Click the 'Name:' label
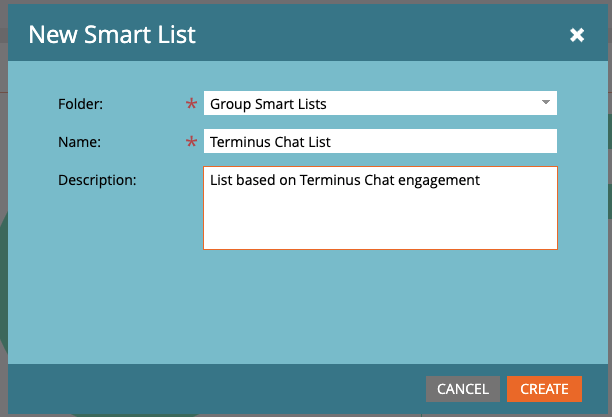Image resolution: width=612 pixels, height=417 pixels. (x=79, y=142)
